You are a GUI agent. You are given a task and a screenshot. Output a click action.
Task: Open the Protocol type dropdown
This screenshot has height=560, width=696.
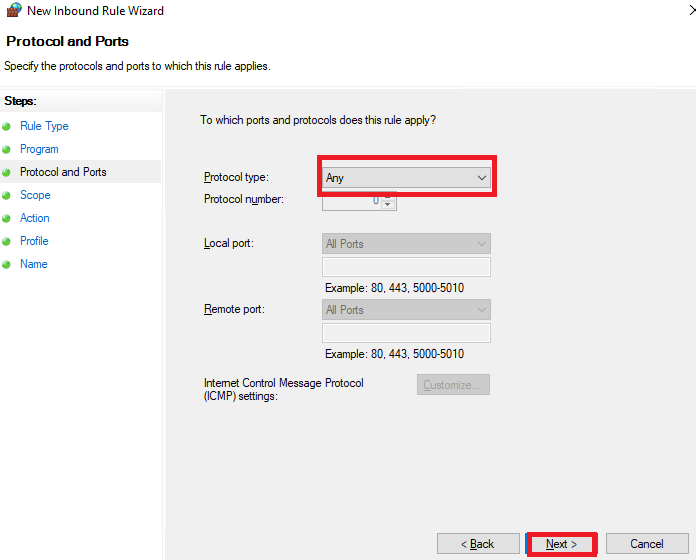[x=406, y=178]
